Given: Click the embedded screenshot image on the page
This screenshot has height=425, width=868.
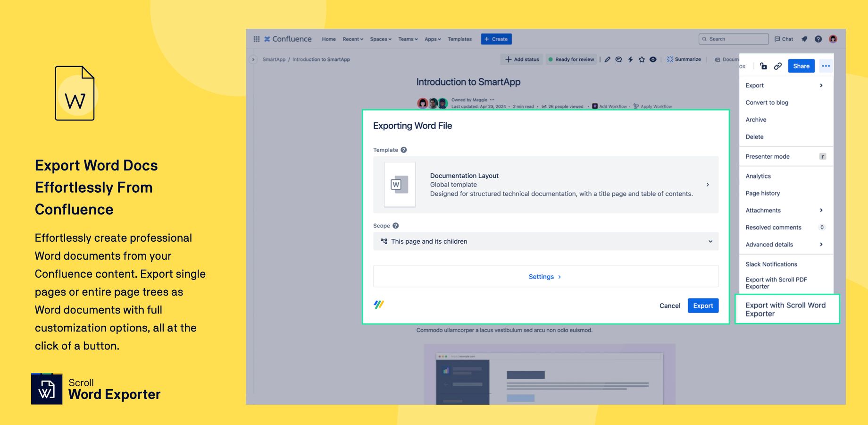Looking at the screenshot, I should point(550,374).
